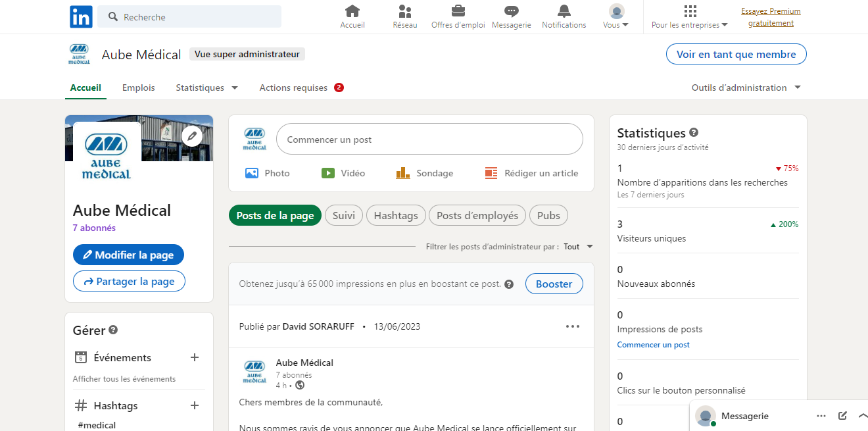Click the Hashtags hash symbol icon
868x431 pixels.
(81, 405)
